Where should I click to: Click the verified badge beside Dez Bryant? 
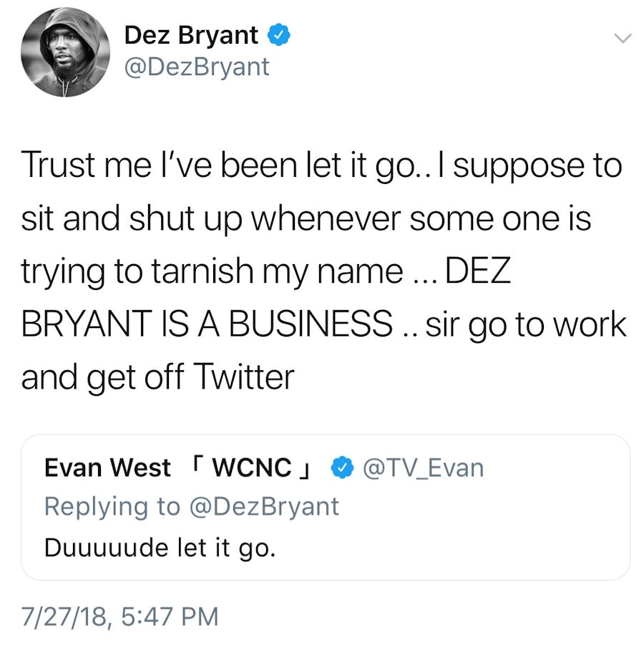[279, 35]
